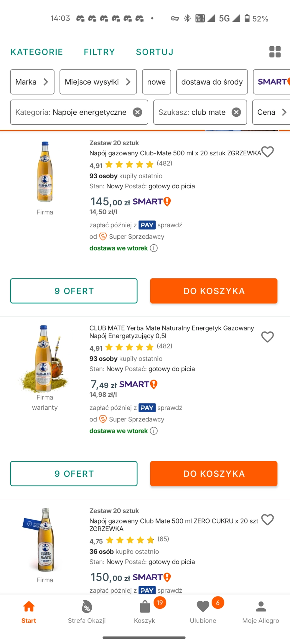Go to Start home tab
290x644 pixels.
29,612
